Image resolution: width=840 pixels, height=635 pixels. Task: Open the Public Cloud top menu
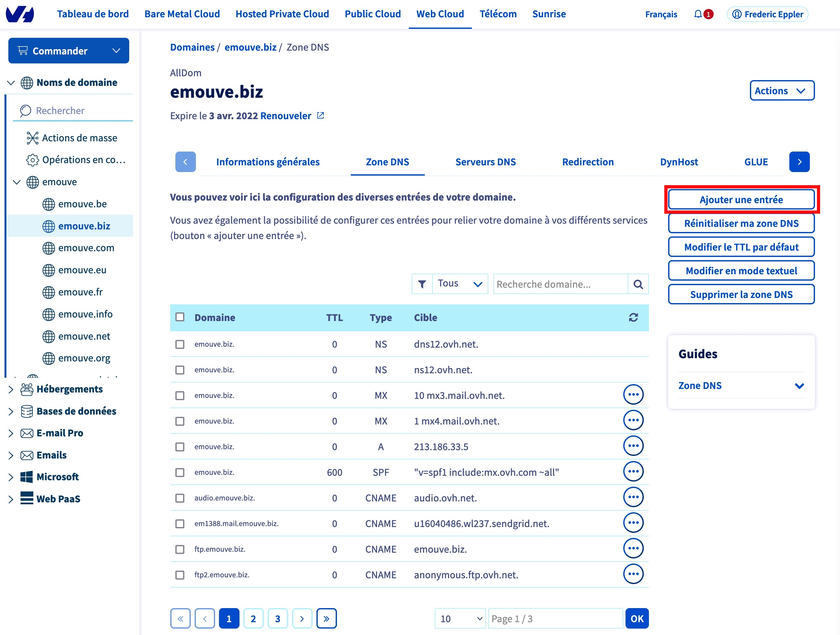pyautogui.click(x=373, y=14)
